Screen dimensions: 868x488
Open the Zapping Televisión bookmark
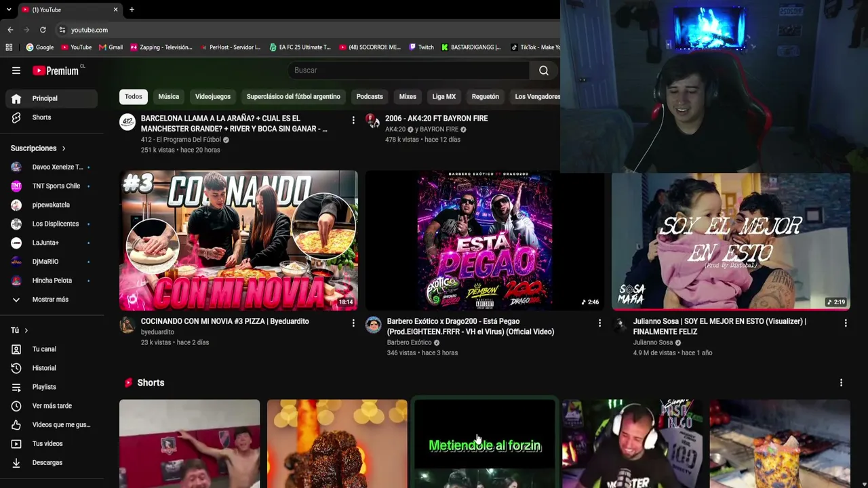pyautogui.click(x=161, y=47)
